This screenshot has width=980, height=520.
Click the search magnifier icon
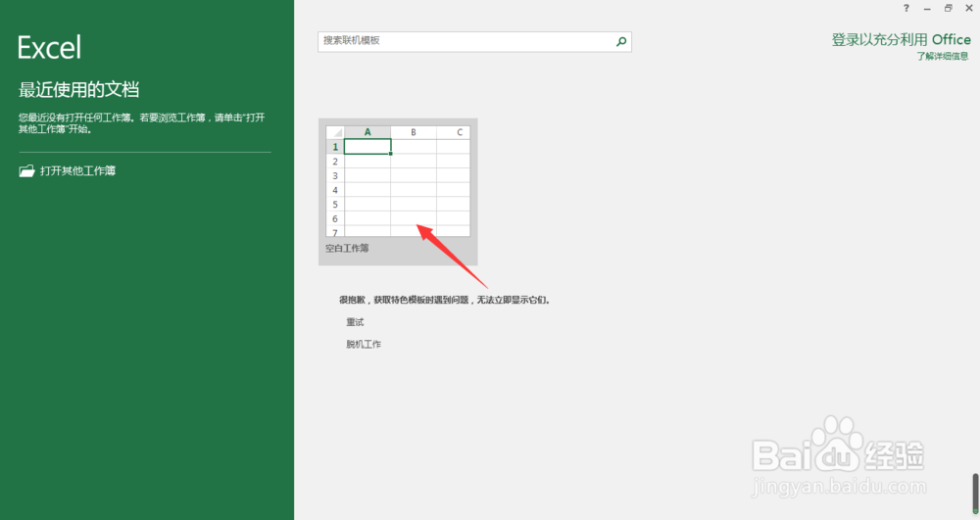pyautogui.click(x=621, y=42)
